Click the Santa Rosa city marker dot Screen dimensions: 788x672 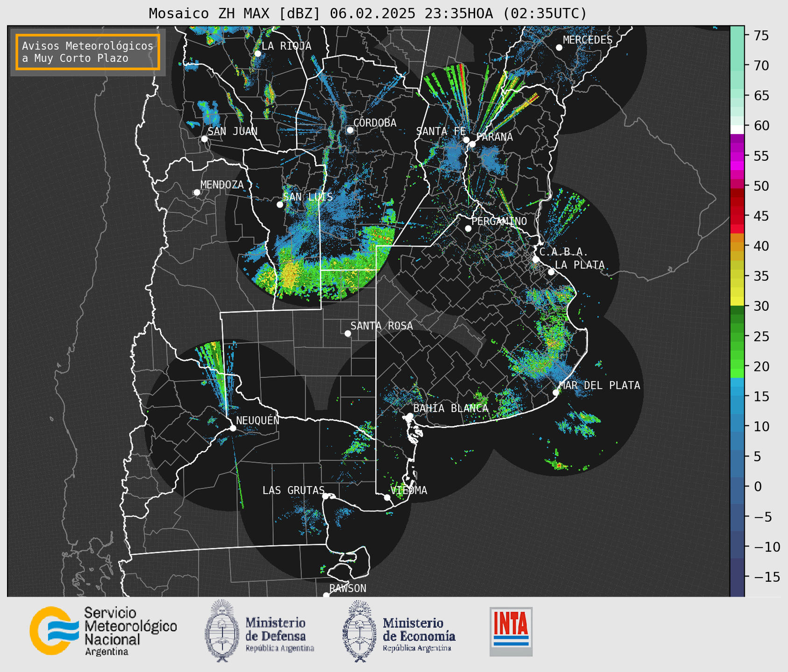tap(348, 333)
